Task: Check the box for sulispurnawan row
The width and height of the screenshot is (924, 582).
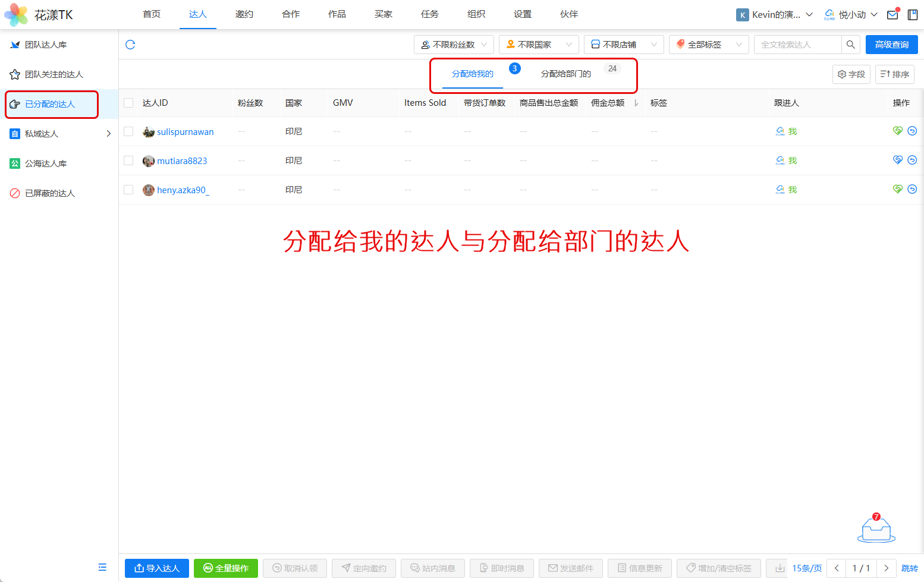Action: (128, 131)
